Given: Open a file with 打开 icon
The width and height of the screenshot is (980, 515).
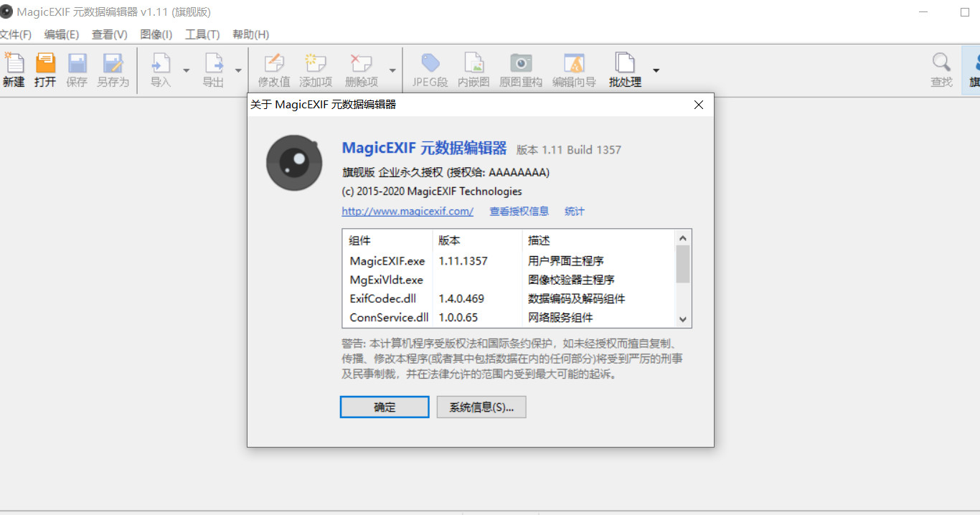Looking at the screenshot, I should [x=45, y=64].
